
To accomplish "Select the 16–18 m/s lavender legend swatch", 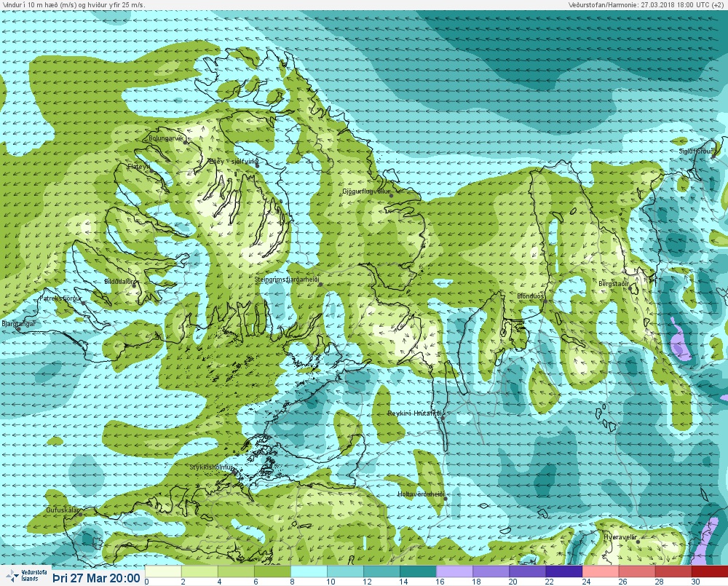I will pos(454,571).
